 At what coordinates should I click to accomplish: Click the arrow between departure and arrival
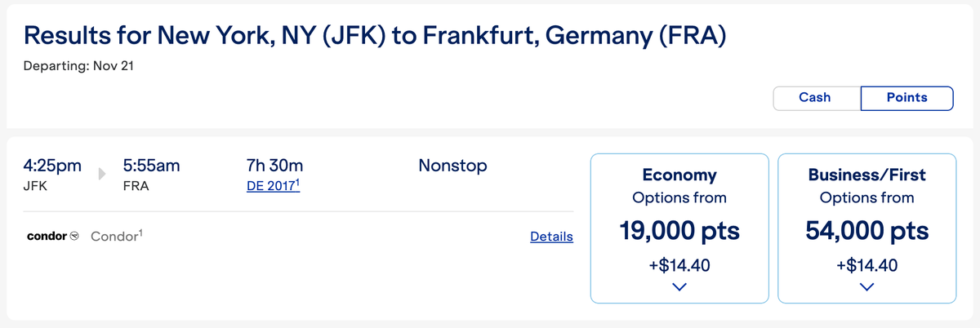(x=102, y=173)
